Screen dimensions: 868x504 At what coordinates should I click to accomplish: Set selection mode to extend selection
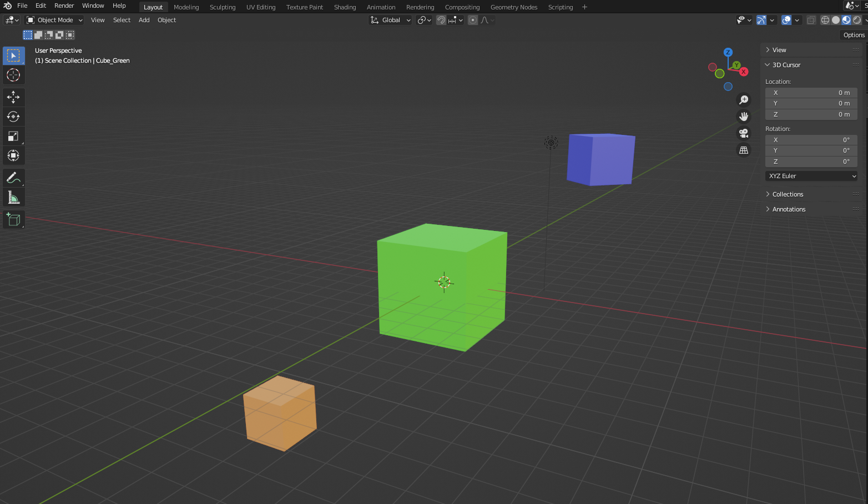[x=38, y=34]
